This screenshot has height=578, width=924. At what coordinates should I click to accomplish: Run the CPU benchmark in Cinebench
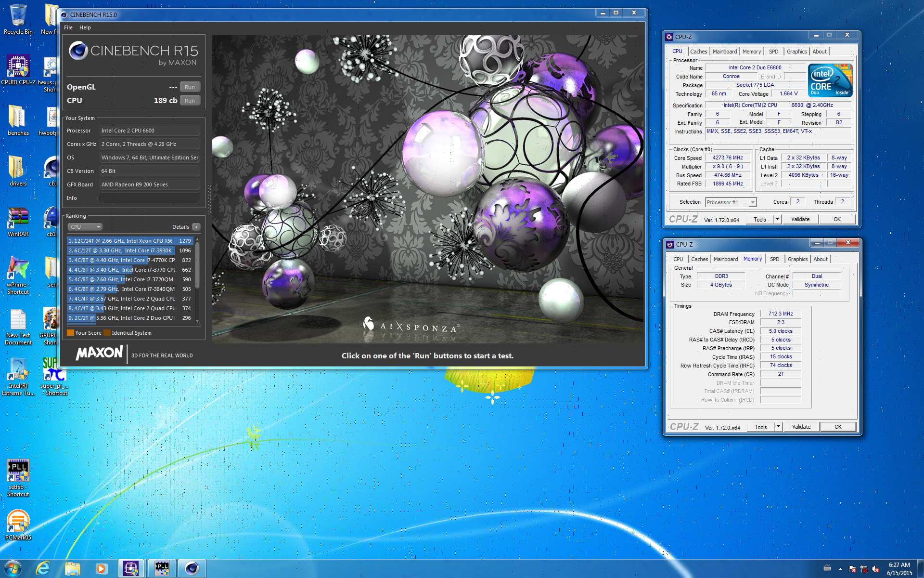click(x=190, y=101)
